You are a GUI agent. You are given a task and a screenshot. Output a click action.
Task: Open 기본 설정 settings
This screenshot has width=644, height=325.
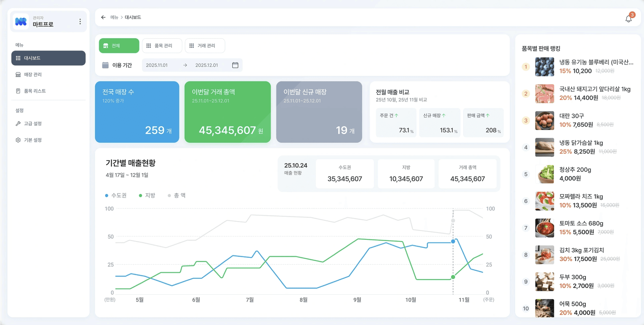[48, 140]
